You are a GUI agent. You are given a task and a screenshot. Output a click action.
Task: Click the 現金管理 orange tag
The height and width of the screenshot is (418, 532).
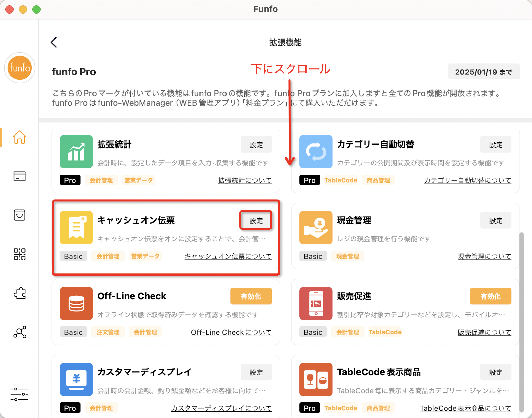pos(348,256)
